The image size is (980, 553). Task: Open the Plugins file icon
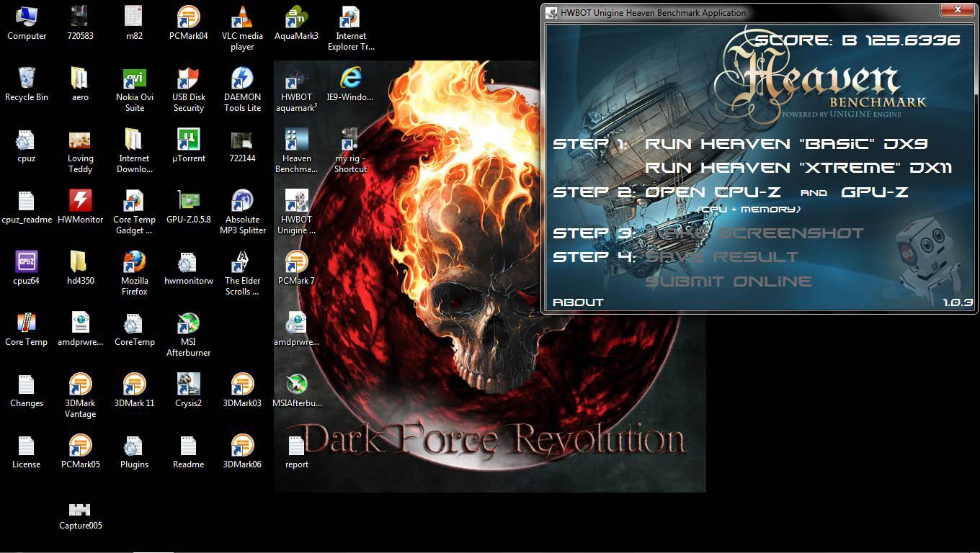[x=135, y=452]
